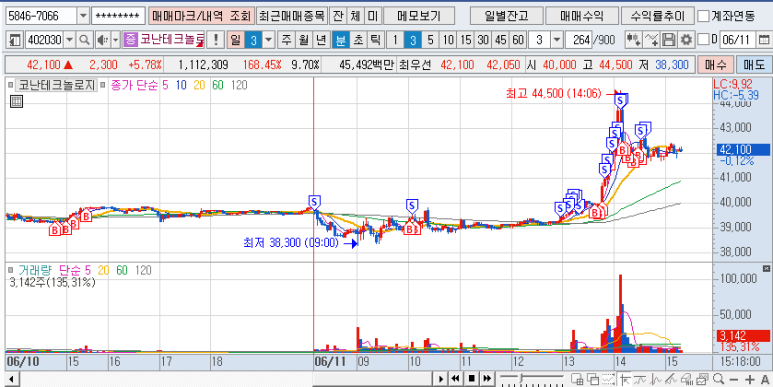
Task: Open the stock code 402030 dropdown arrow
Action: (x=69, y=40)
